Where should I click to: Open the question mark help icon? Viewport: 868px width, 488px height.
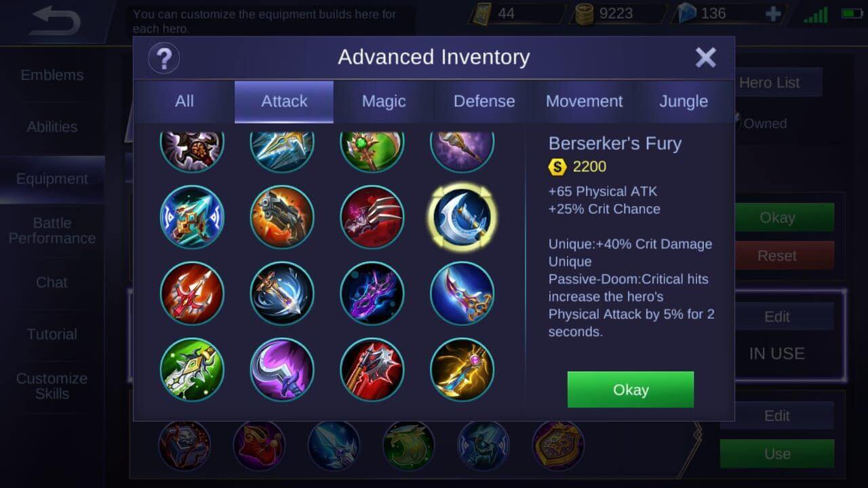tap(164, 59)
